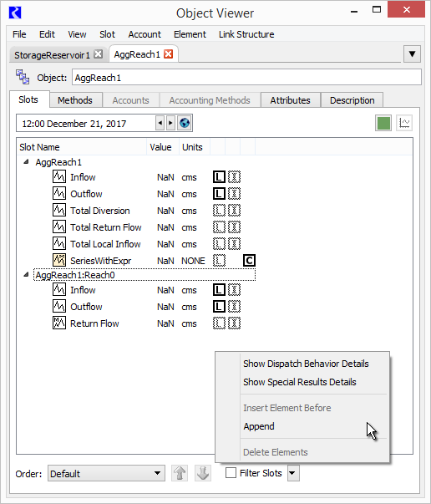The width and height of the screenshot is (431, 504).
Task: Close the StorageReservoir1 tab
Action: (x=99, y=54)
